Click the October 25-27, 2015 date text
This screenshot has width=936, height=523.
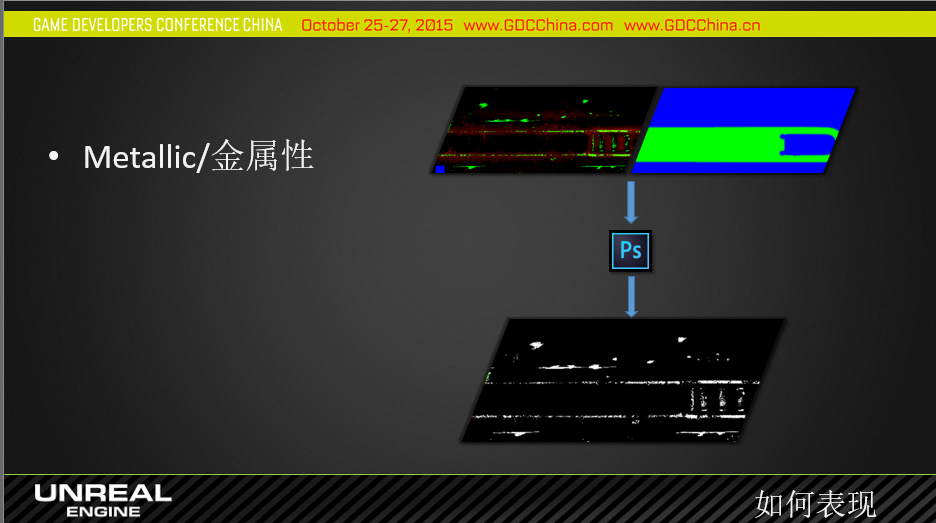point(377,25)
